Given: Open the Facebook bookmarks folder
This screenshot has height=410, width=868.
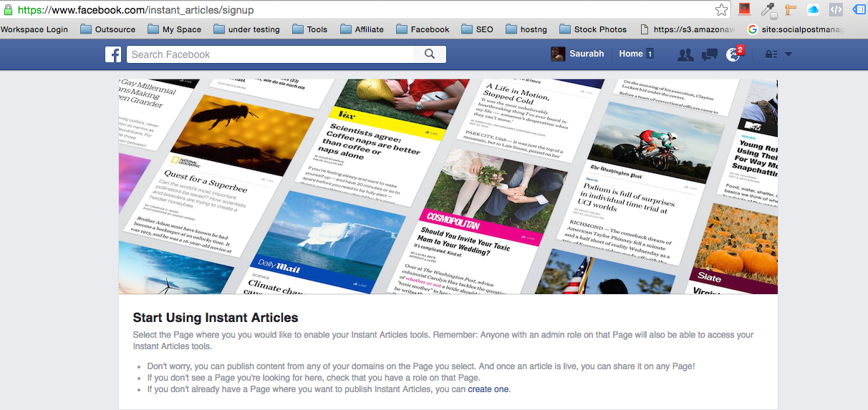Looking at the screenshot, I should [x=423, y=29].
